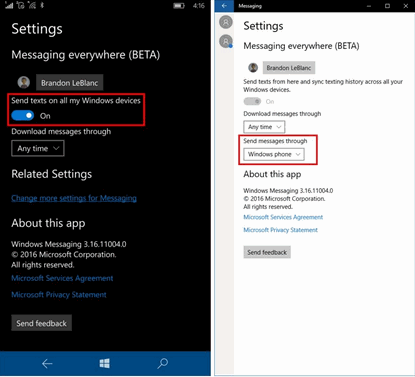Click Brandon LeBlanc account button on phone
Image resolution: width=415 pixels, height=377 pixels.
(69, 83)
